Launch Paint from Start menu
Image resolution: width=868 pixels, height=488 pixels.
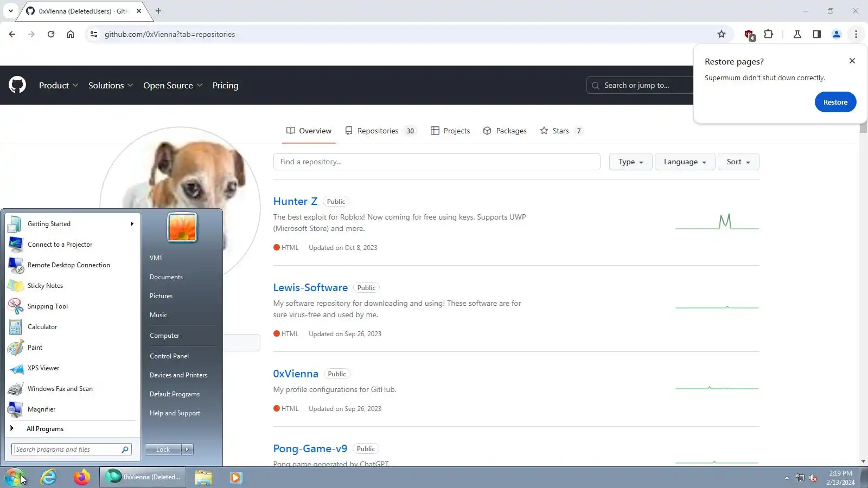coord(72,348)
